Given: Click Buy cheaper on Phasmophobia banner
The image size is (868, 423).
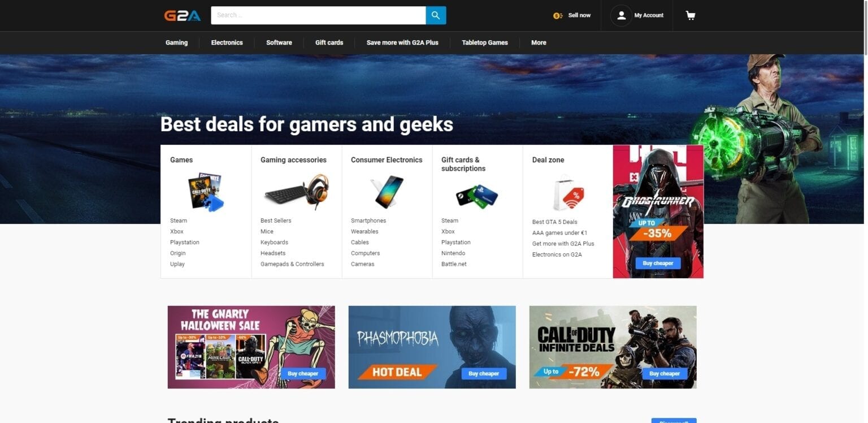Looking at the screenshot, I should [x=484, y=373].
